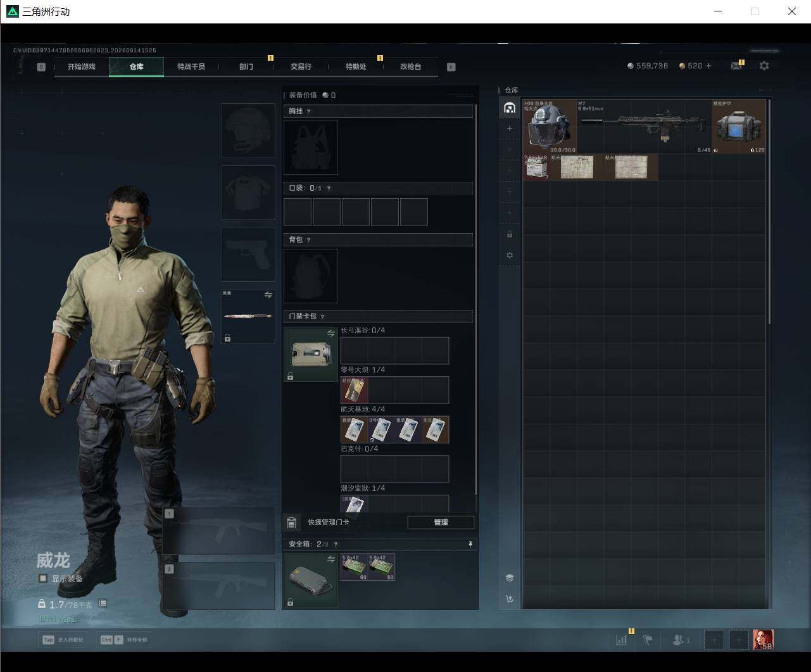Image resolution: width=811 pixels, height=672 pixels.
Task: Click the E key hint right of tabs
Action: pos(451,67)
